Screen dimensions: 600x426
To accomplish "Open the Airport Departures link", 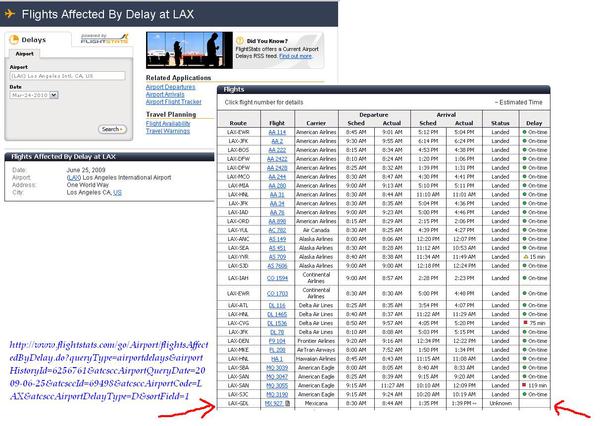I will (172, 87).
